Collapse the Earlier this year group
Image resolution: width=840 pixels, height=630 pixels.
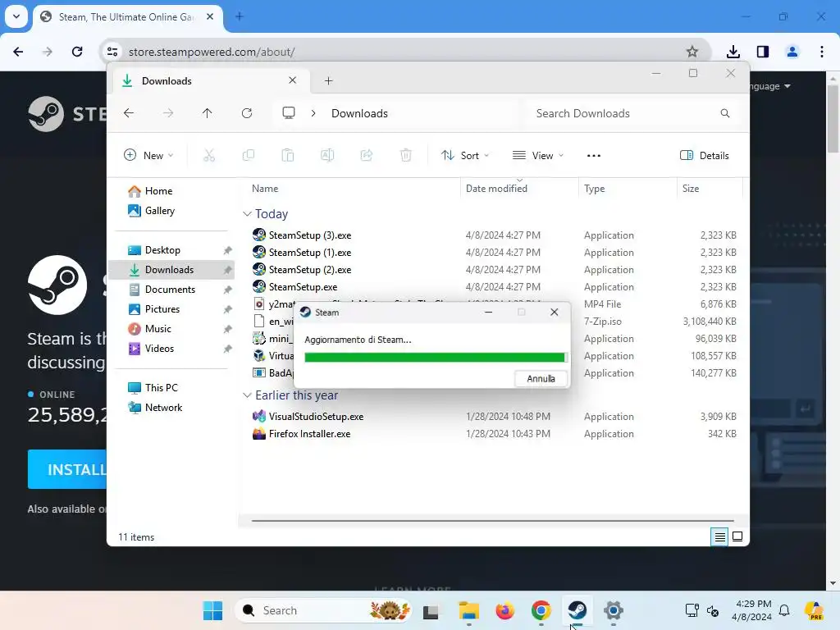pyautogui.click(x=247, y=395)
